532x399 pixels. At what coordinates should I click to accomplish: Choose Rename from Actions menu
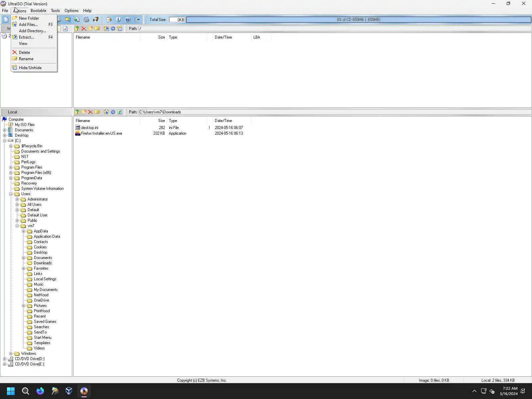[34, 59]
